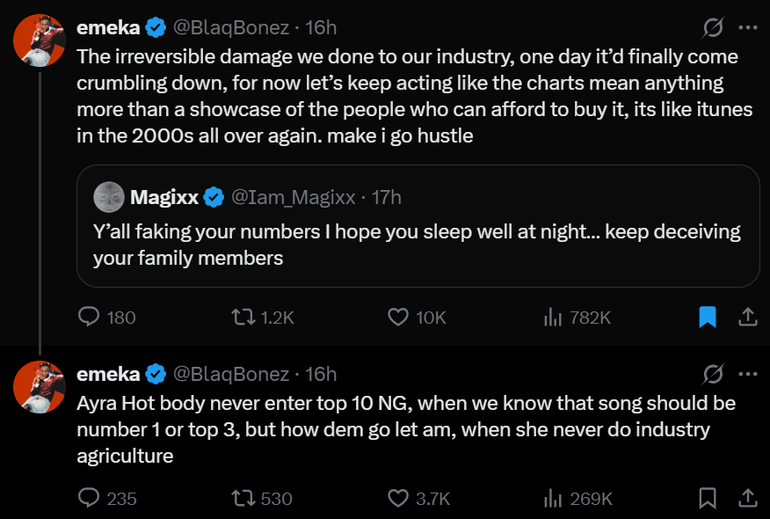This screenshot has height=519, width=770.
Task: Share the first tweet
Action: [746, 317]
